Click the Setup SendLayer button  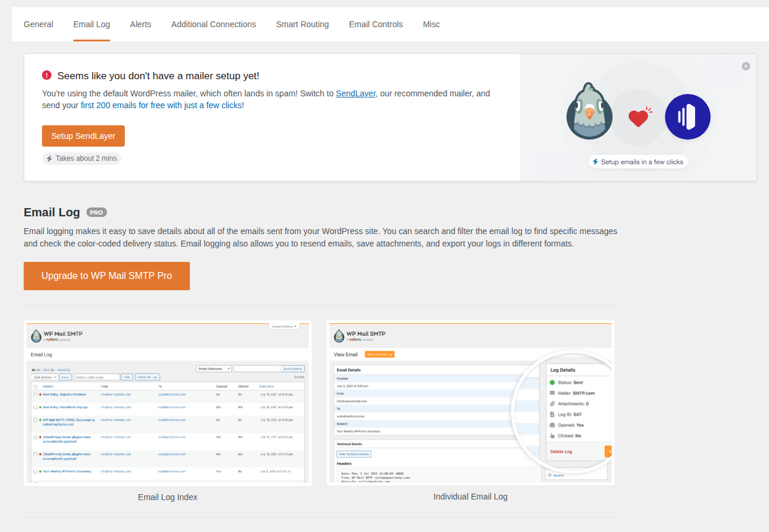pos(83,136)
